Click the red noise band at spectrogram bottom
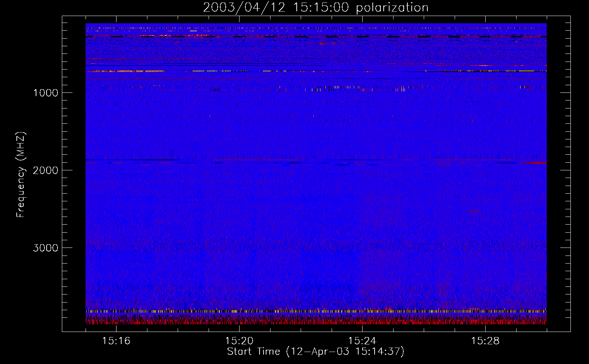 316,321
